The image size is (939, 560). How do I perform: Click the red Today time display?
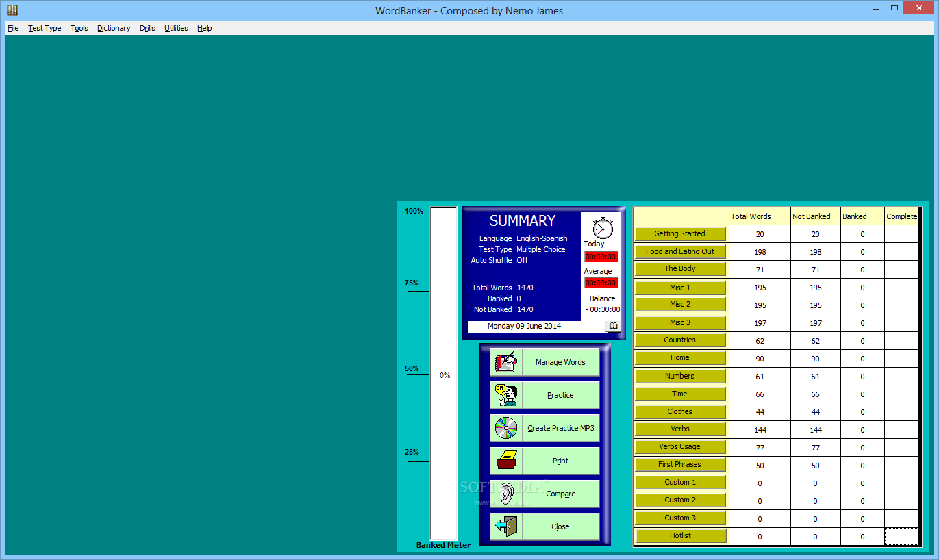point(601,257)
